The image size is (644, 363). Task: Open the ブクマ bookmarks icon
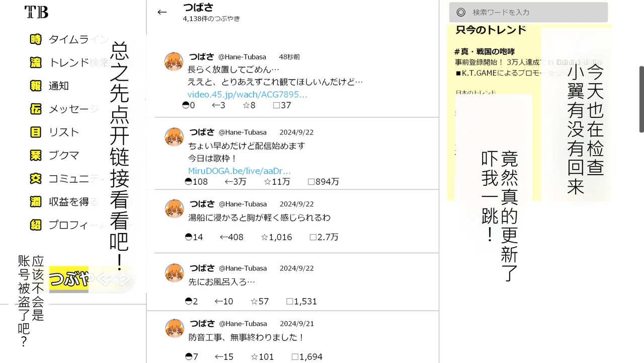36,155
